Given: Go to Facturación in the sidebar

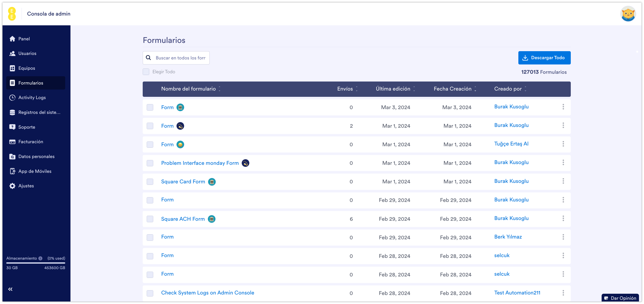Looking at the screenshot, I should point(31,142).
